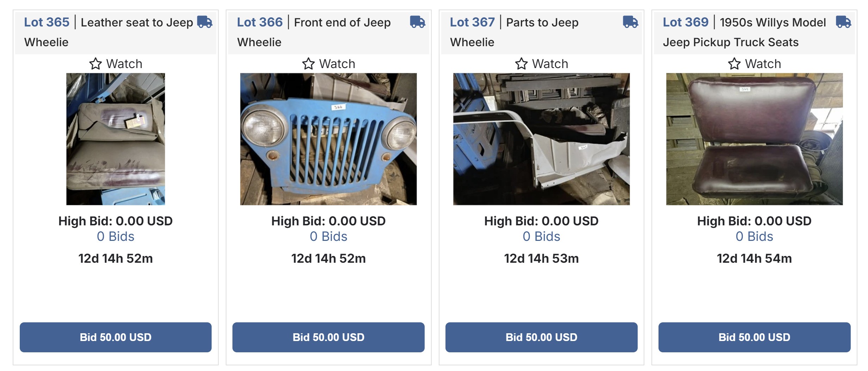
Task: Open the blue Jeep grille photo
Action: click(328, 139)
